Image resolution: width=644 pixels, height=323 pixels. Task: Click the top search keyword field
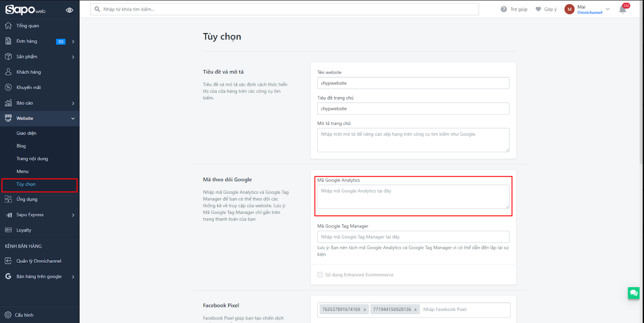pyautogui.click(x=285, y=9)
